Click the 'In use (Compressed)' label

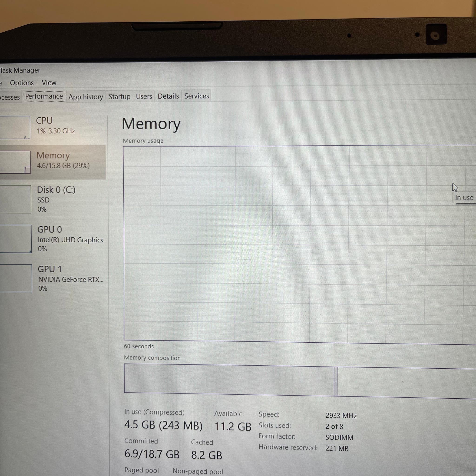point(154,412)
